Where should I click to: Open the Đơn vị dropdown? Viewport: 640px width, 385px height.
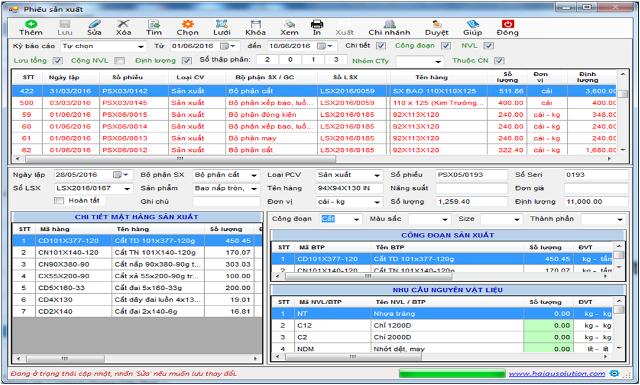(377, 202)
